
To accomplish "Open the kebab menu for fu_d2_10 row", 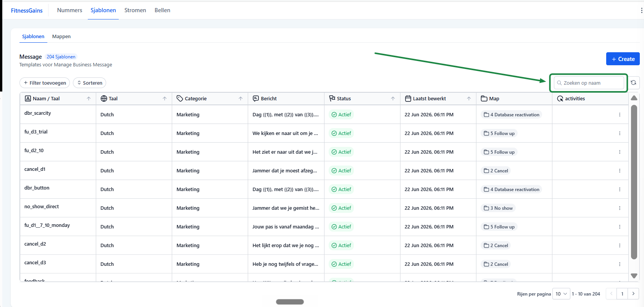I will [x=620, y=152].
